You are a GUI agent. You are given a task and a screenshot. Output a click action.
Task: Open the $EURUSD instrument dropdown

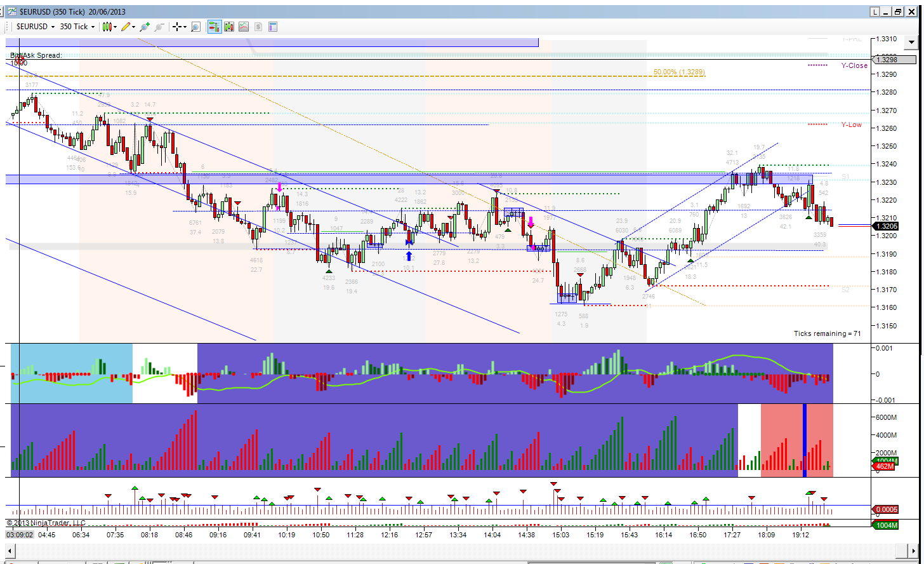(x=35, y=27)
